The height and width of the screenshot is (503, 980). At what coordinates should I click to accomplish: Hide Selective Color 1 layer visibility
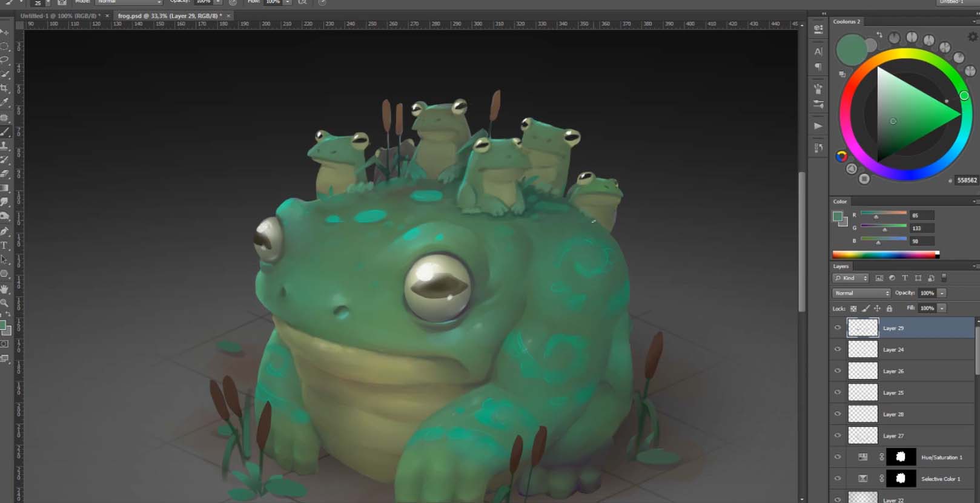tap(838, 478)
